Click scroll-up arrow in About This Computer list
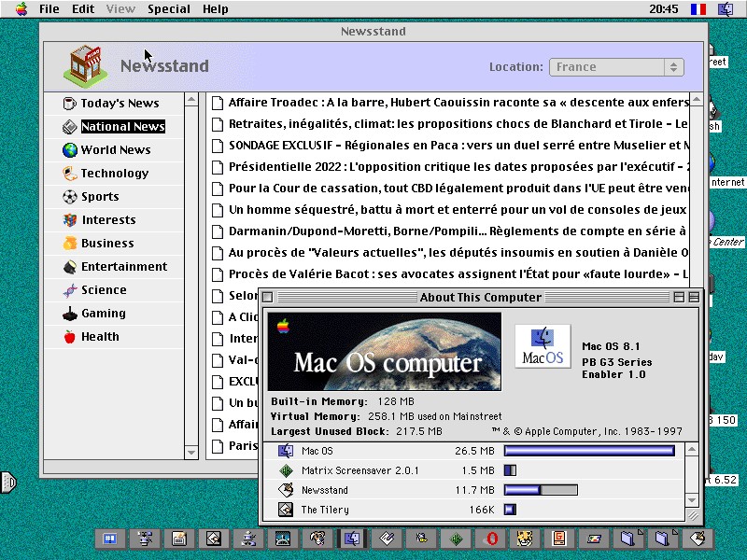The height and width of the screenshot is (560, 747). tap(692, 450)
